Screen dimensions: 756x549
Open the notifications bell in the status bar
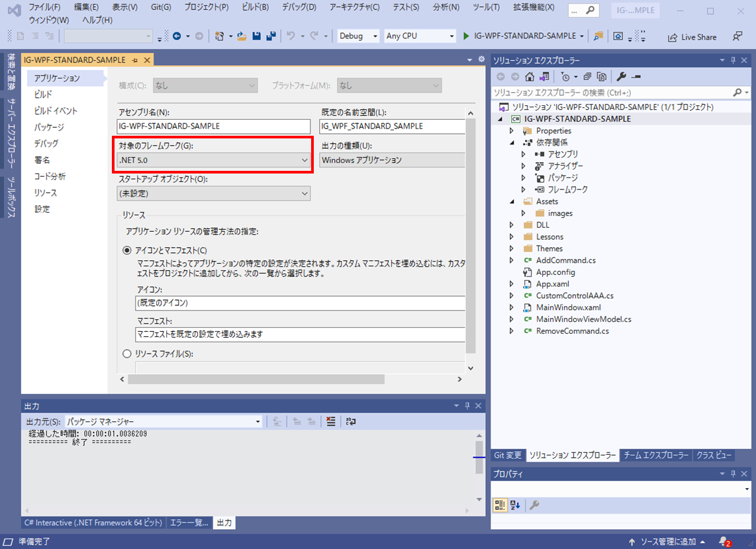tap(725, 542)
